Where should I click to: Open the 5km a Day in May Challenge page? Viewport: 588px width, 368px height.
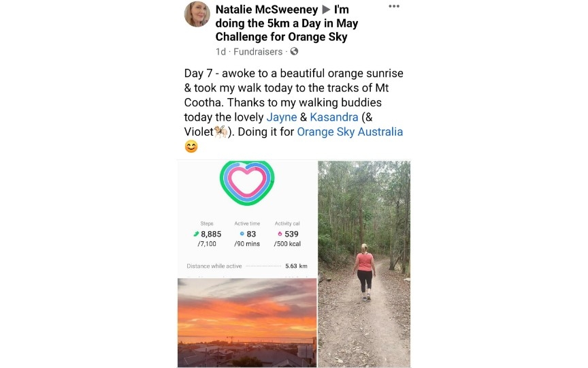[287, 23]
